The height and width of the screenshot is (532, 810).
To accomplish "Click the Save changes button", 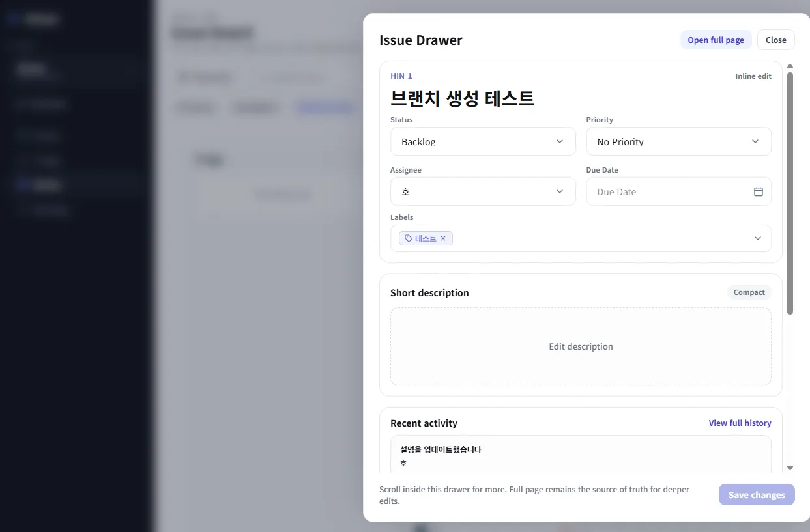I will [757, 495].
